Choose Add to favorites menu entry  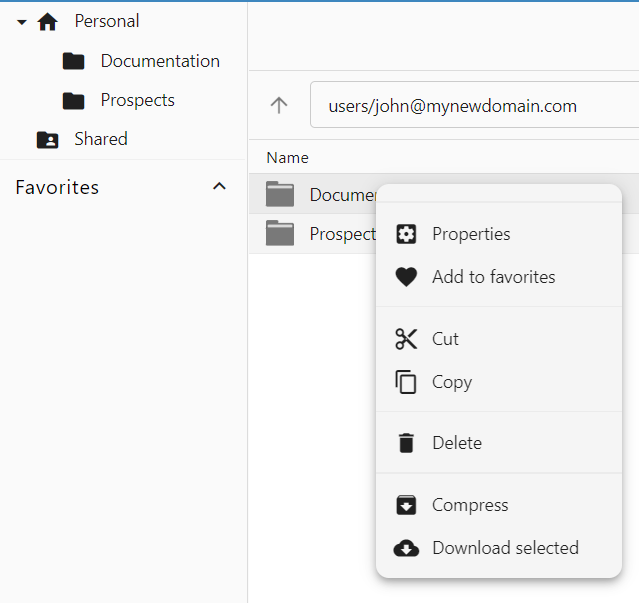coord(493,277)
